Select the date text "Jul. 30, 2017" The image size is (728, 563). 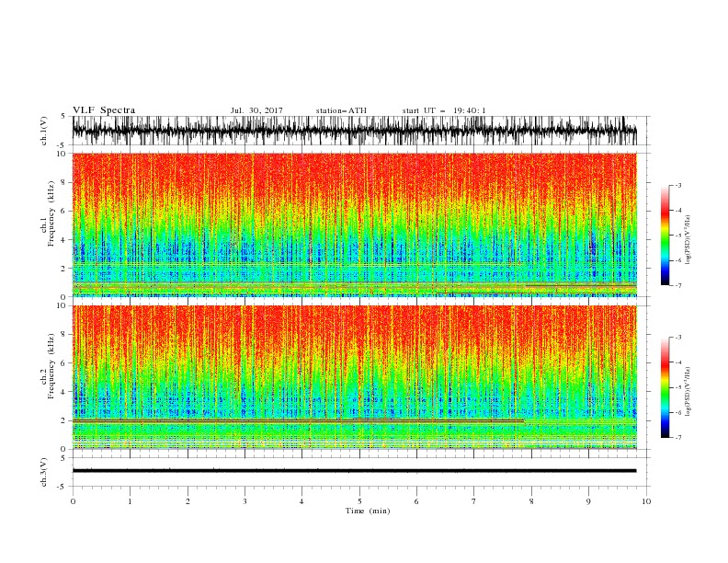coord(256,110)
